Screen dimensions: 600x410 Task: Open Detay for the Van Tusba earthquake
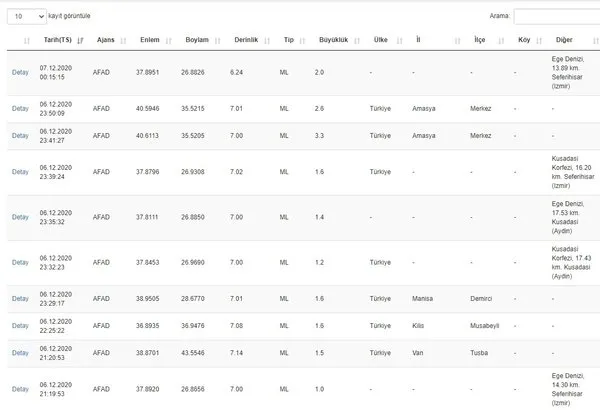pos(20,354)
